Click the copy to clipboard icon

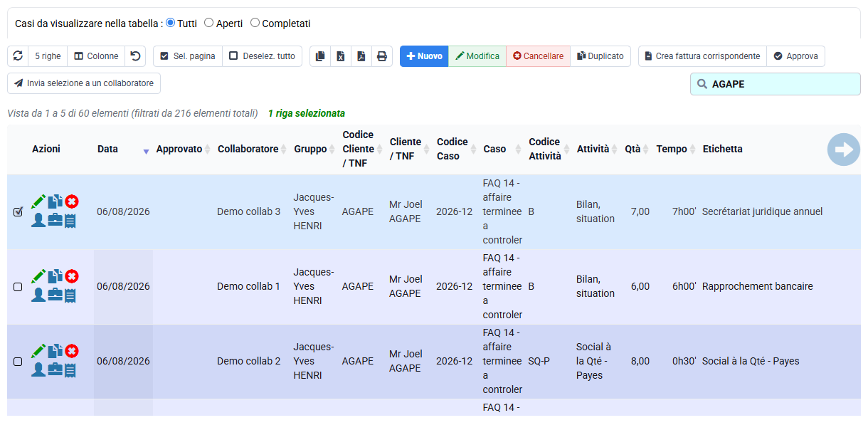click(320, 56)
